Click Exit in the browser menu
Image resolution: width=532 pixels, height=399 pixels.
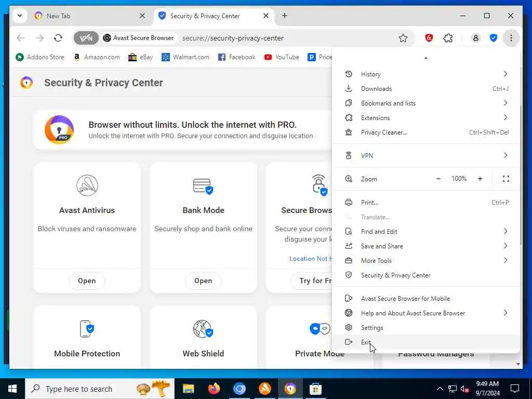426,342
